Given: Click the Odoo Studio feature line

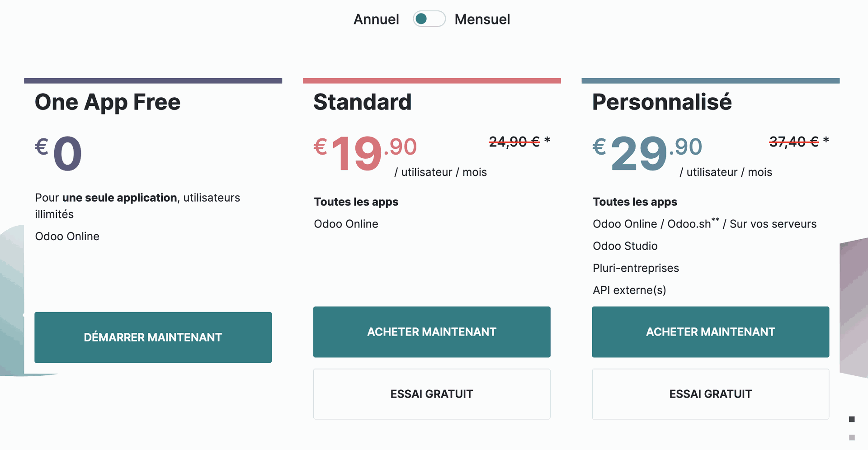Looking at the screenshot, I should coord(625,246).
